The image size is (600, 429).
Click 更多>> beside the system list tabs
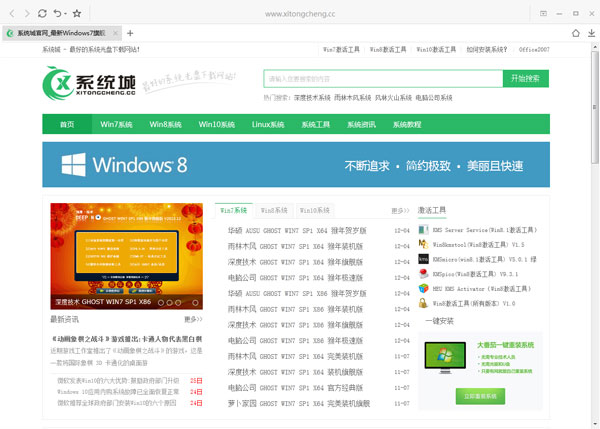pos(400,210)
